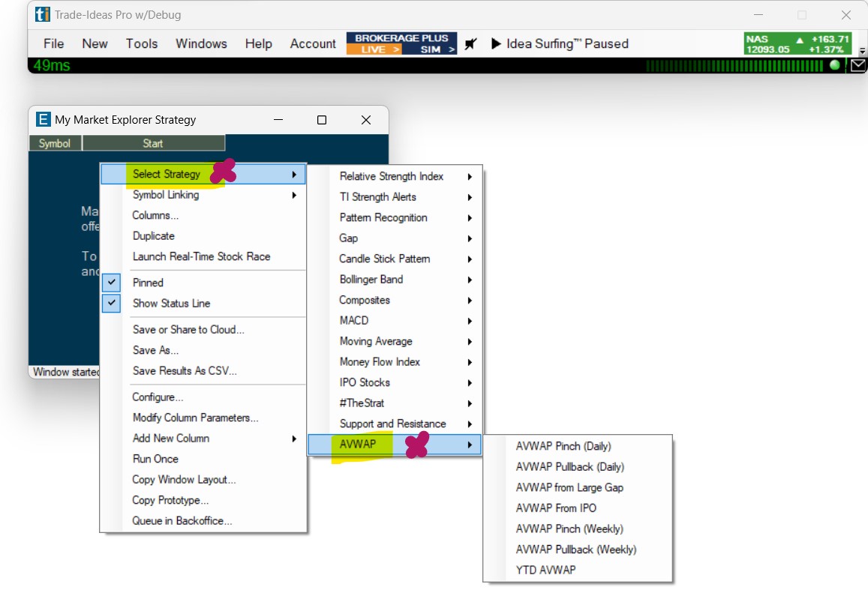This screenshot has width=868, height=596.
Task: Click the pin icon in the main toolbar
Action: (x=470, y=43)
